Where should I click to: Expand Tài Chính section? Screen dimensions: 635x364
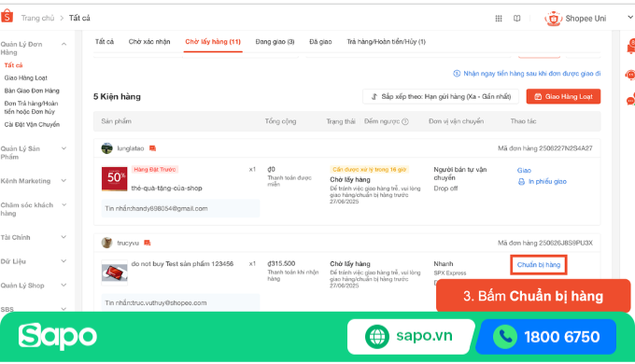[x=63, y=237]
